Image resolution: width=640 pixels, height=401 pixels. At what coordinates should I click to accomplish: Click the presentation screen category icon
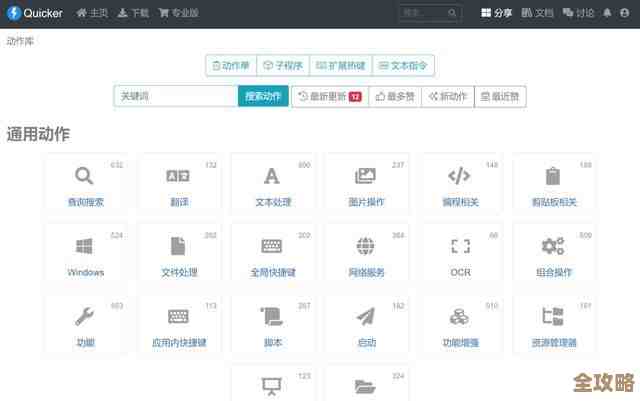[x=272, y=387]
